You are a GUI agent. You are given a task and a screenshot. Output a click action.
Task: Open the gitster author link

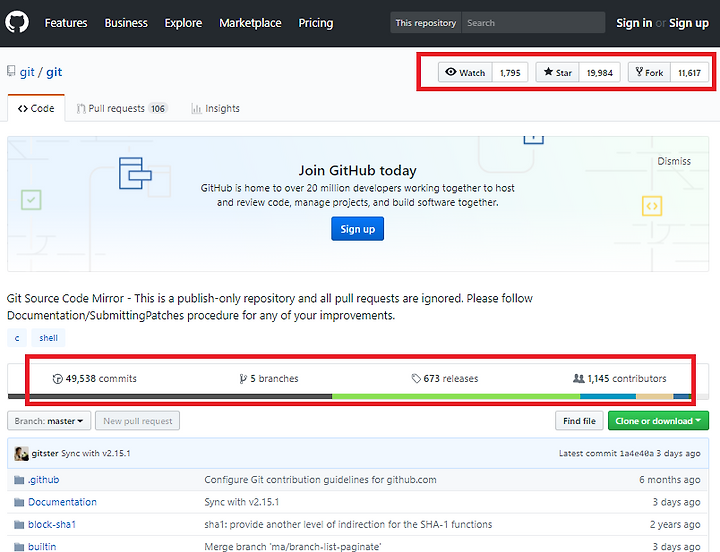(45, 453)
